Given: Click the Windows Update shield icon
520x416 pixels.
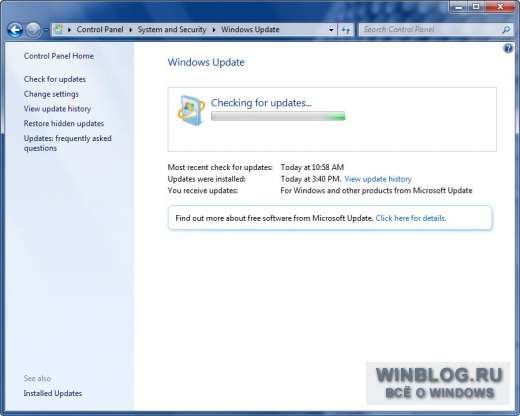Looking at the screenshot, I should 191,110.
